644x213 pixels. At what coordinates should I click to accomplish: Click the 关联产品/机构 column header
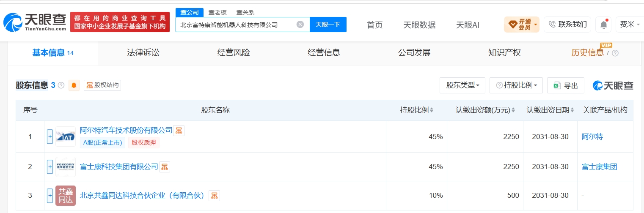605,110
